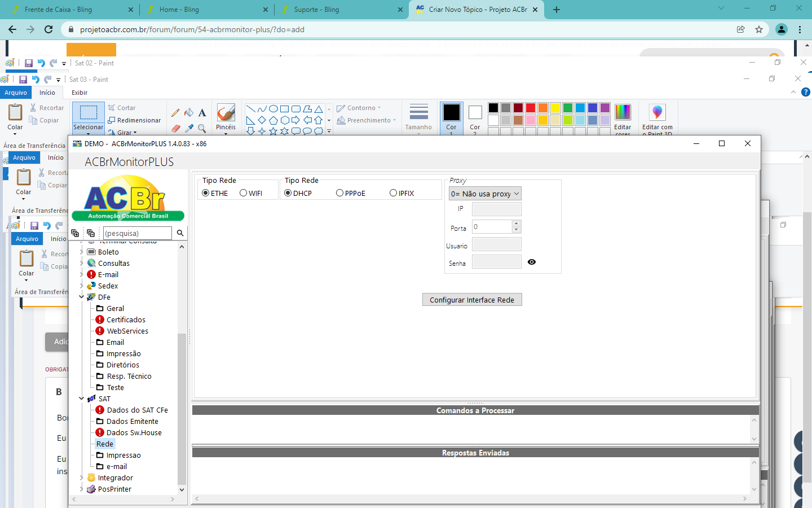The height and width of the screenshot is (508, 812).
Task: Switch to 'Home - Bling' browser tab
Action: 206,10
